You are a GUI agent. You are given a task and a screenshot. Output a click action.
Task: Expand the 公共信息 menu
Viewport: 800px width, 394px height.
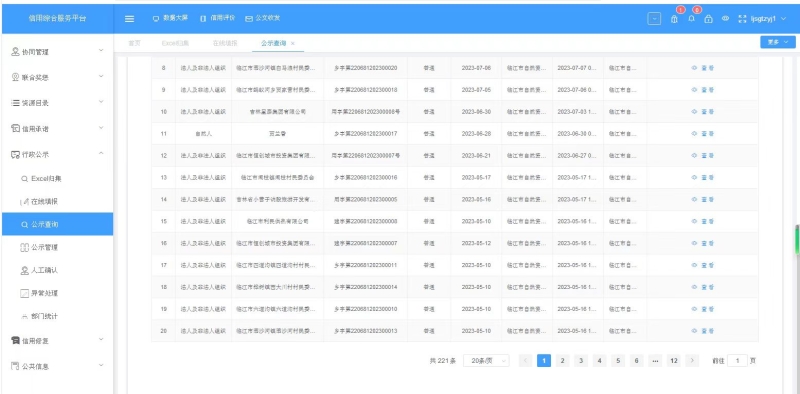pos(58,366)
